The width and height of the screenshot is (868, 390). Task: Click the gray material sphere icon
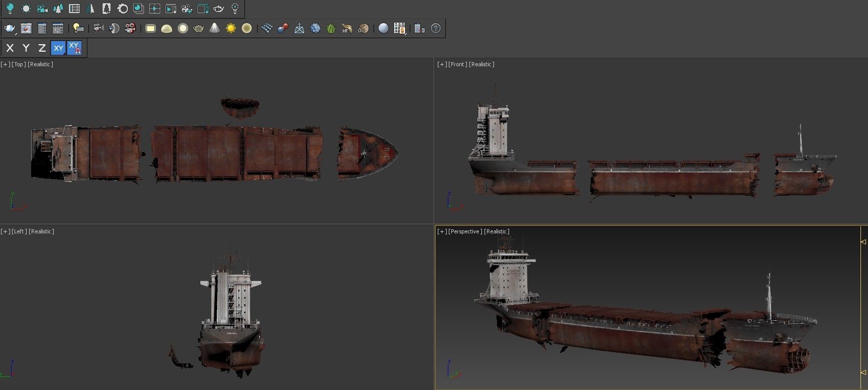coord(384,29)
